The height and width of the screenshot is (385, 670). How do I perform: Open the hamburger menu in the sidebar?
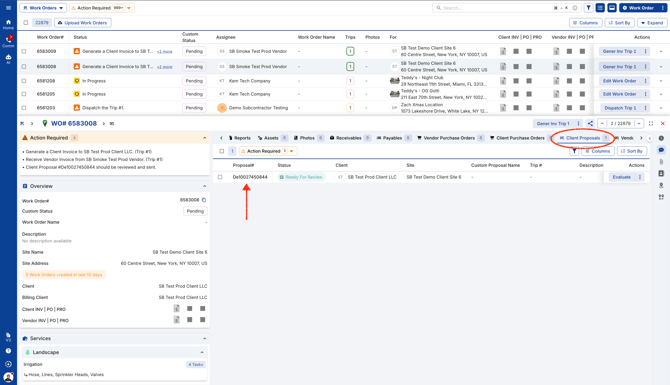point(8,8)
